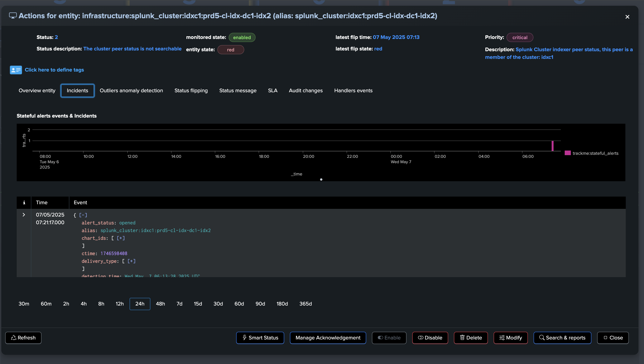Select the 365d time range

click(x=306, y=304)
